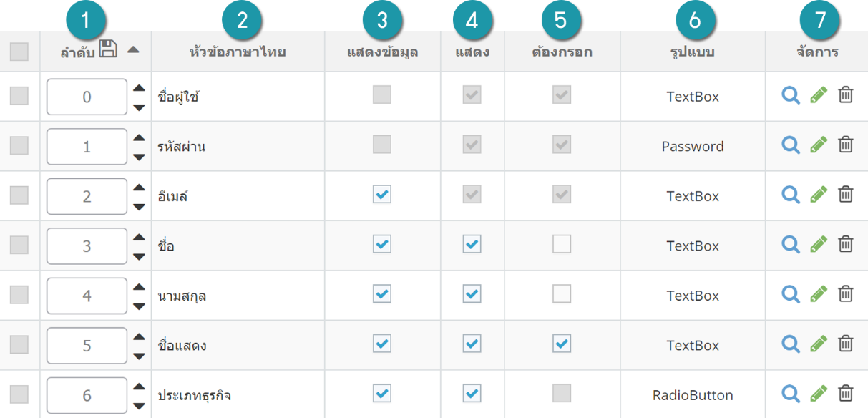Open magnifier view for ชื่อผู้ใช้ row
This screenshot has height=418, width=868.
pyautogui.click(x=791, y=94)
